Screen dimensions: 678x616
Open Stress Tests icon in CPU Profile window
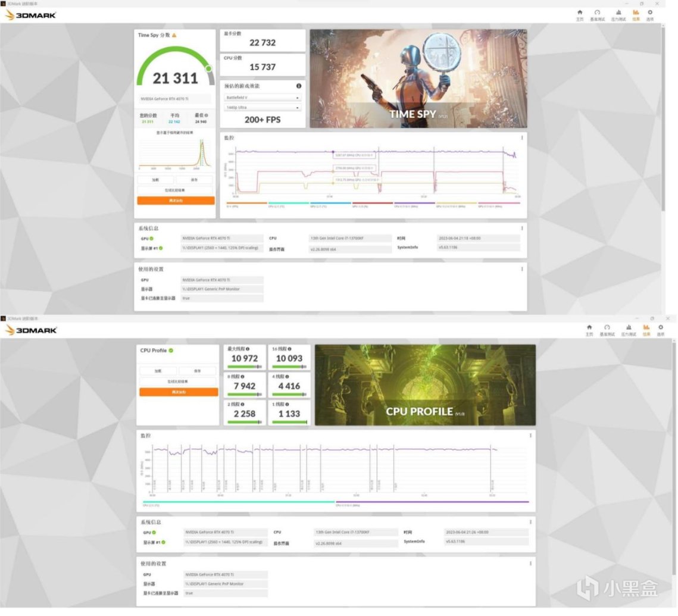(628, 328)
